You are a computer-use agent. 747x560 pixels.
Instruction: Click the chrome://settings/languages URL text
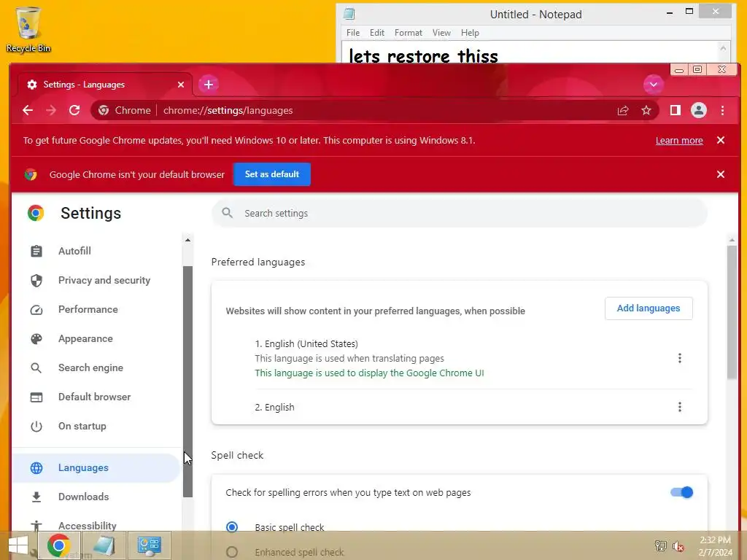[x=228, y=111]
